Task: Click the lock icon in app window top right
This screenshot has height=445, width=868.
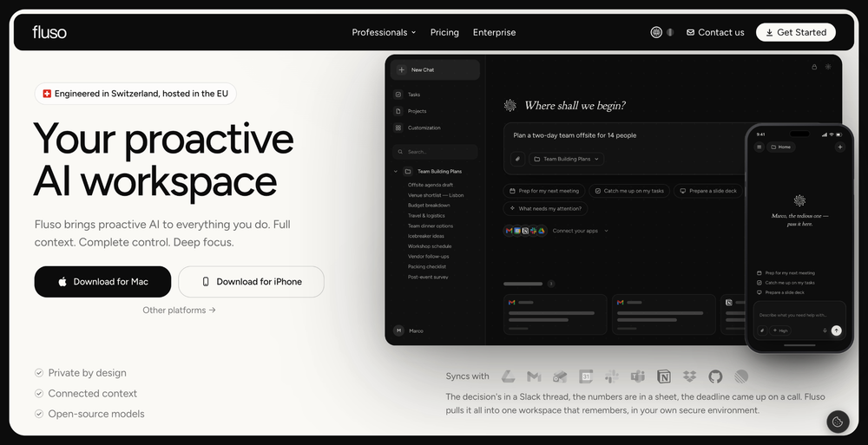Action: tap(814, 67)
